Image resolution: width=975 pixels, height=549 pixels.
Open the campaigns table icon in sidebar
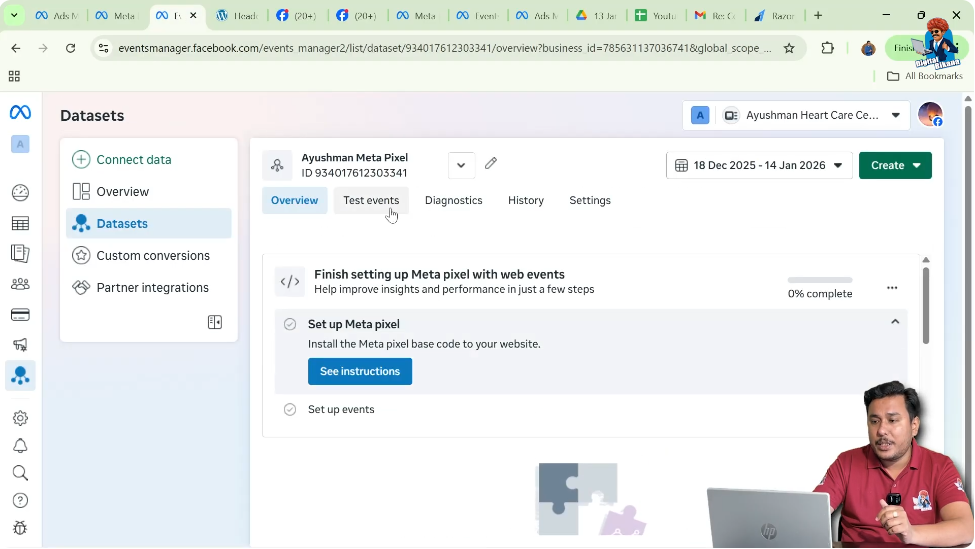(20, 223)
